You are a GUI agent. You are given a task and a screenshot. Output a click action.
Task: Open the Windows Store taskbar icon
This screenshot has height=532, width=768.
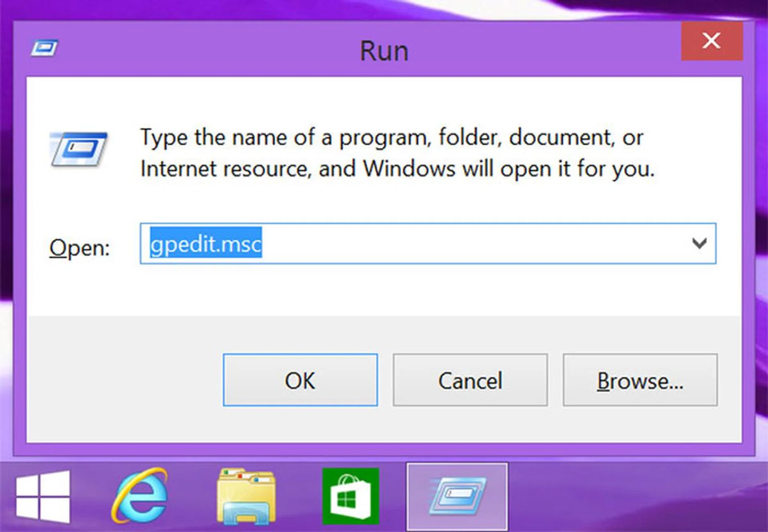pyautogui.click(x=350, y=496)
